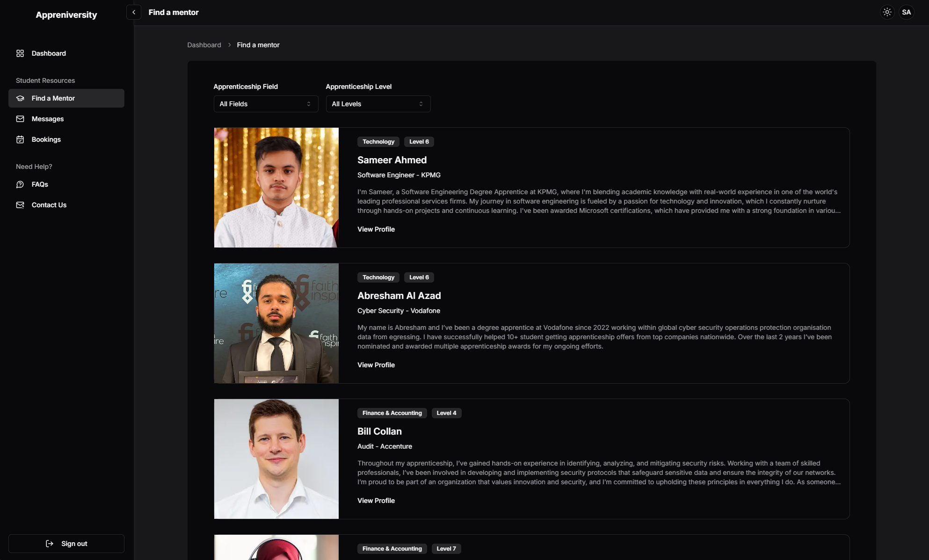
Task: Go to Dashboard in the sidebar
Action: tap(66, 53)
